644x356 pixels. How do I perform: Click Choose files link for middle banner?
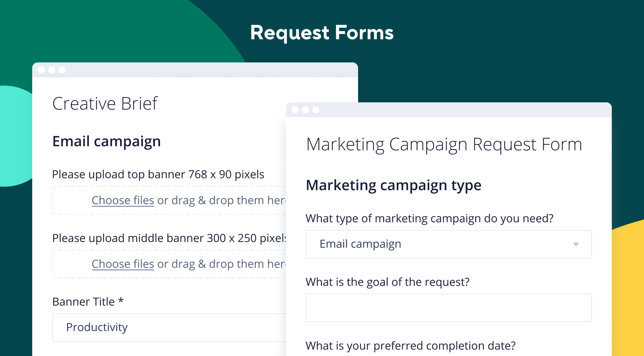pos(123,264)
